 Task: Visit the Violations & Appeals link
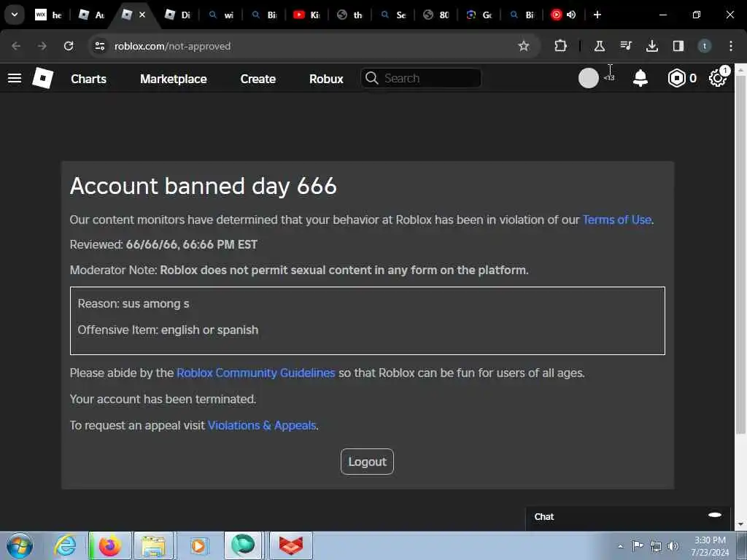click(262, 425)
